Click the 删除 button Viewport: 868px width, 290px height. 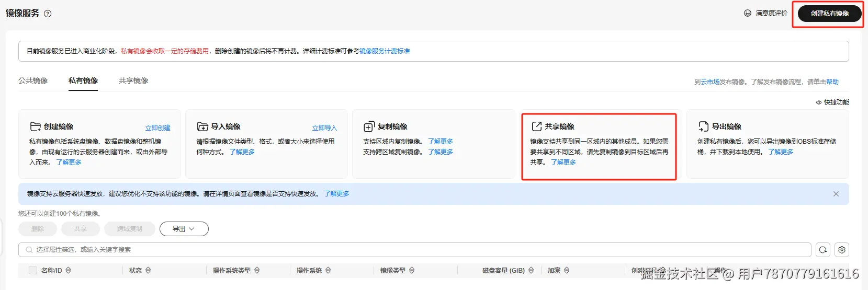coord(38,229)
